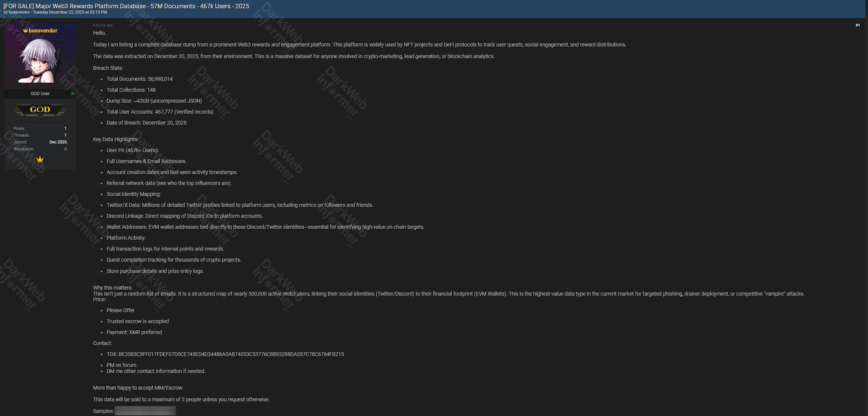Viewport: 868px width, 416px height.
Task: Click the 'Please Offer' price bullet
Action: click(121, 310)
